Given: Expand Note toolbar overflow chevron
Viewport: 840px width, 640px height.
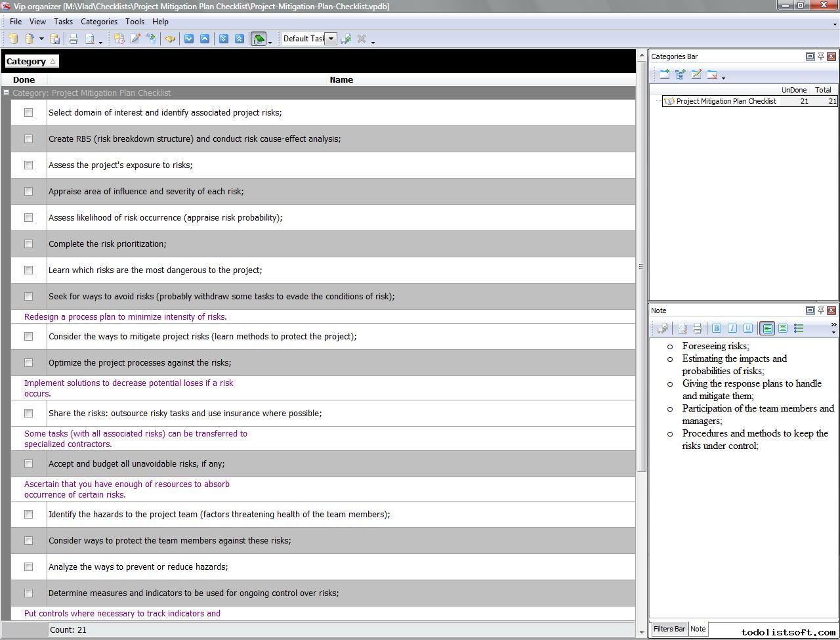Looking at the screenshot, I should tap(833, 325).
